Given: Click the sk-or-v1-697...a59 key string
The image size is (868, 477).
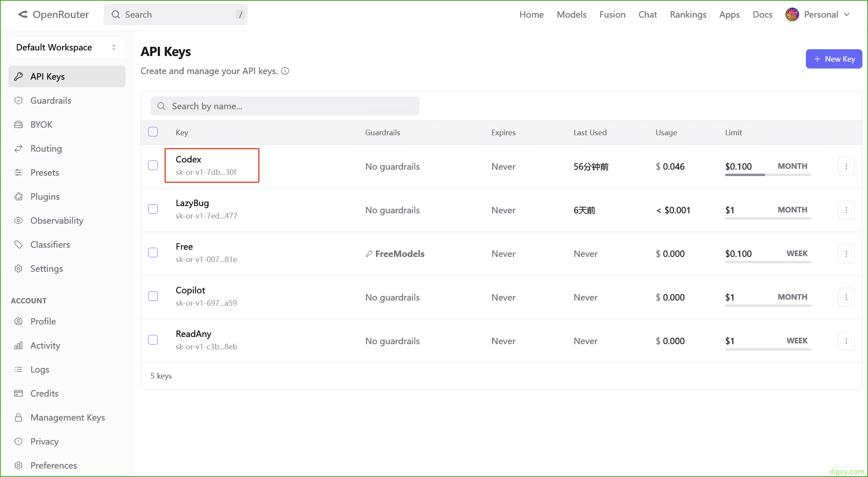Looking at the screenshot, I should coord(206,303).
